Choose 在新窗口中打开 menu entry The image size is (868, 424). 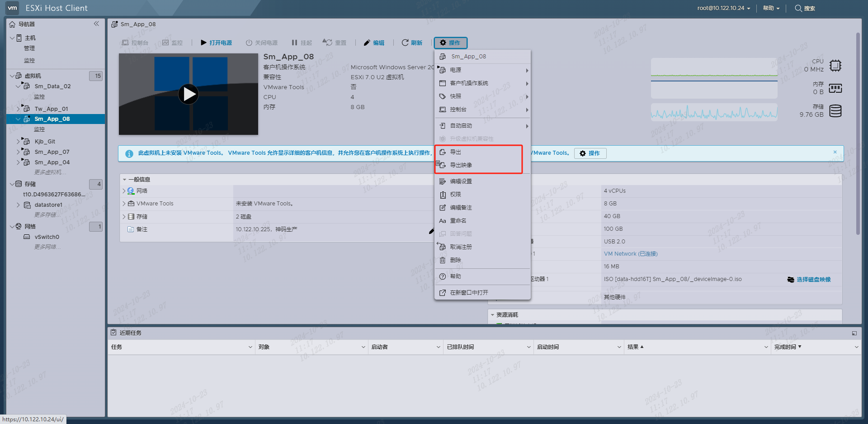482,293
